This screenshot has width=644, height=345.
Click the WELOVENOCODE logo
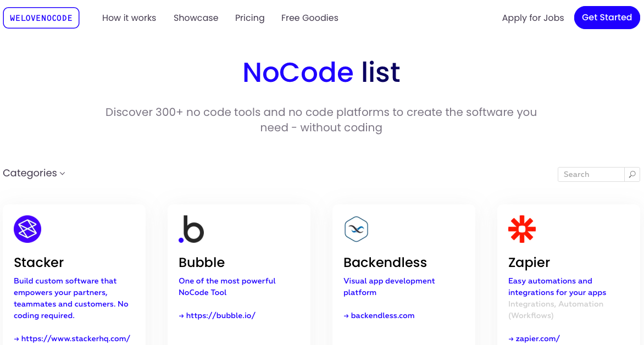(41, 18)
